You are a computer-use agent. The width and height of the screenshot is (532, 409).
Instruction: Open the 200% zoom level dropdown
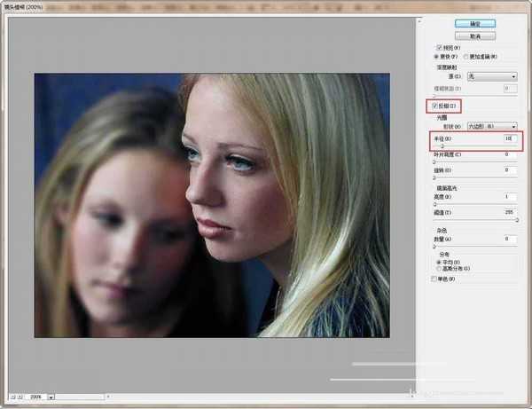(51, 397)
